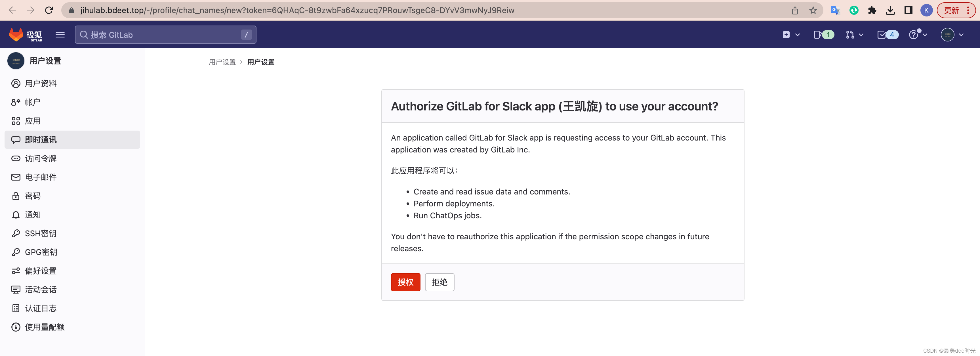This screenshot has height=356, width=980.
Task: Click the red 授权 authorize button
Action: click(x=405, y=282)
